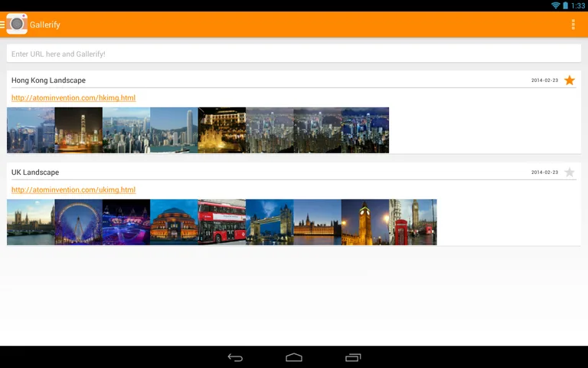Open Big Ben clock tower night thumbnail
588x368 pixels.
[x=365, y=222]
